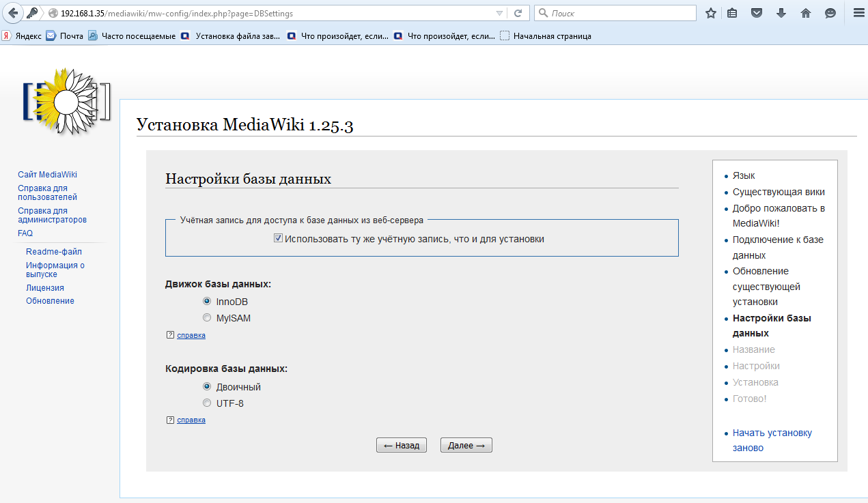Click the greyed Настройки step text
Image resolution: width=868 pixels, height=503 pixels.
coord(756,366)
